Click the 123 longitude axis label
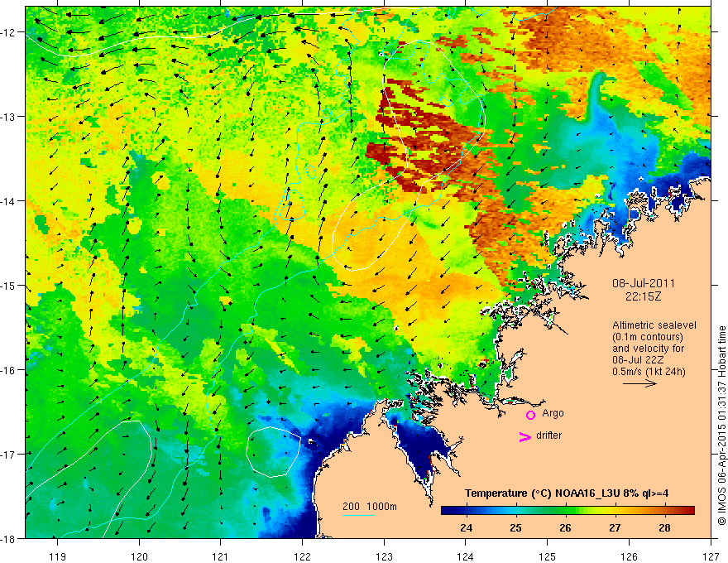728x563 pixels. pyautogui.click(x=384, y=556)
